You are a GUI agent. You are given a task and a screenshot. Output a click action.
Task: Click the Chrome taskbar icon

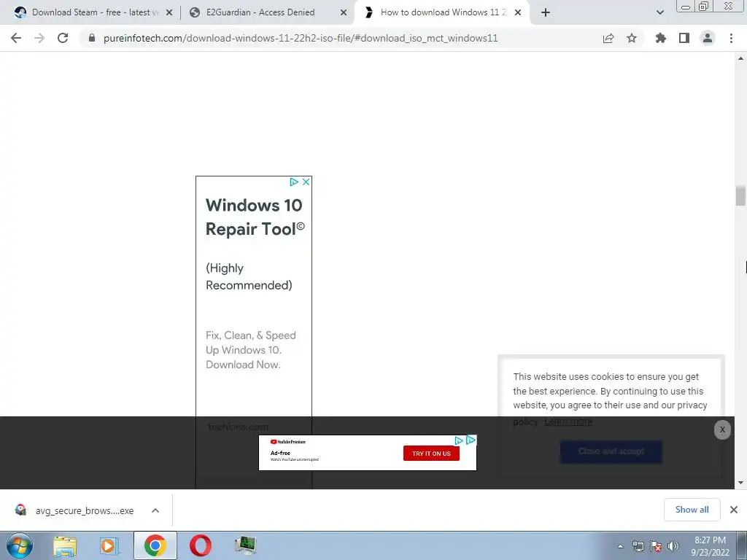(x=155, y=545)
